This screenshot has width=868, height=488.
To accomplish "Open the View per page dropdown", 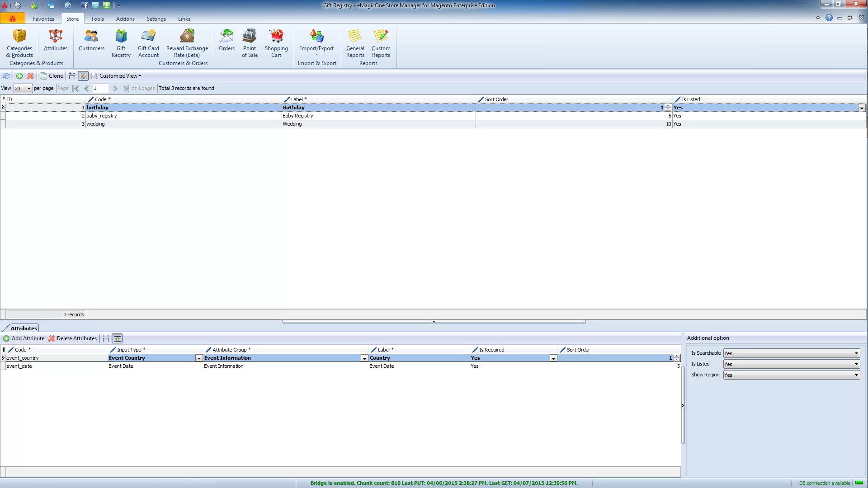I will [x=23, y=89].
